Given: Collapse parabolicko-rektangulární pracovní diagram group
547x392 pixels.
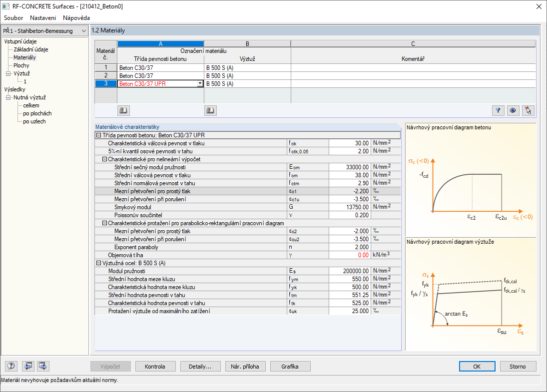Looking at the screenshot, I should click(104, 223).
